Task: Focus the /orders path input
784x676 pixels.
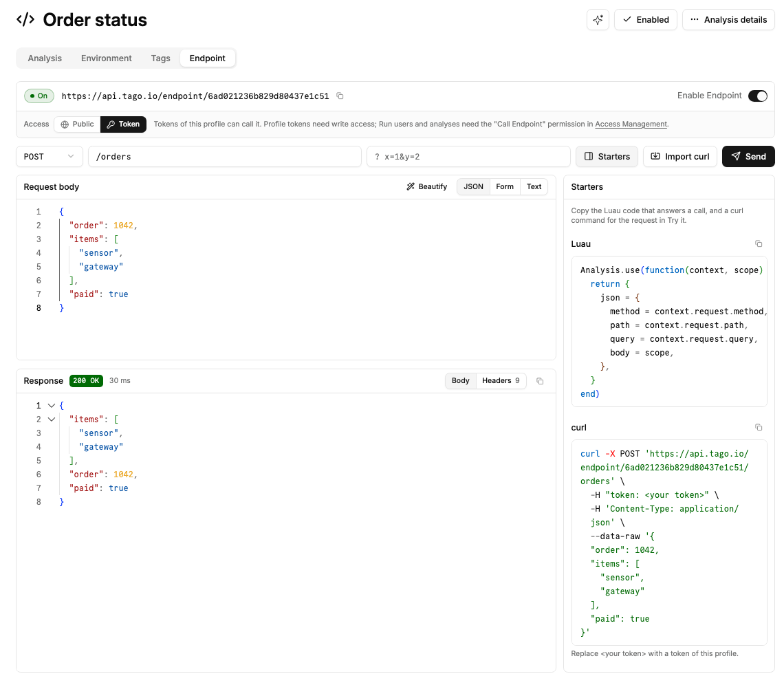Action: (225, 157)
